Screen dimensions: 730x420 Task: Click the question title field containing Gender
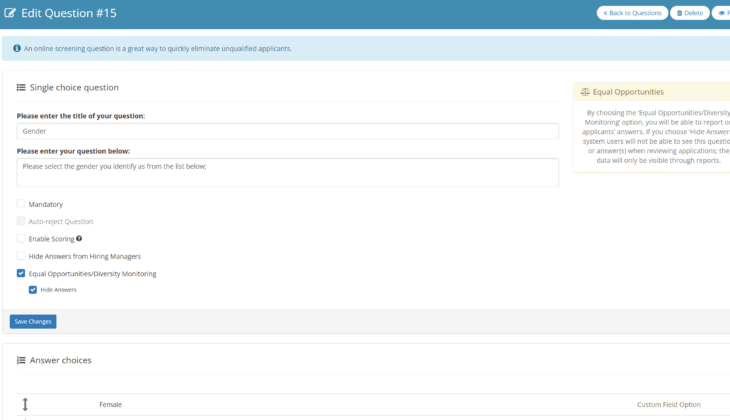pyautogui.click(x=287, y=131)
